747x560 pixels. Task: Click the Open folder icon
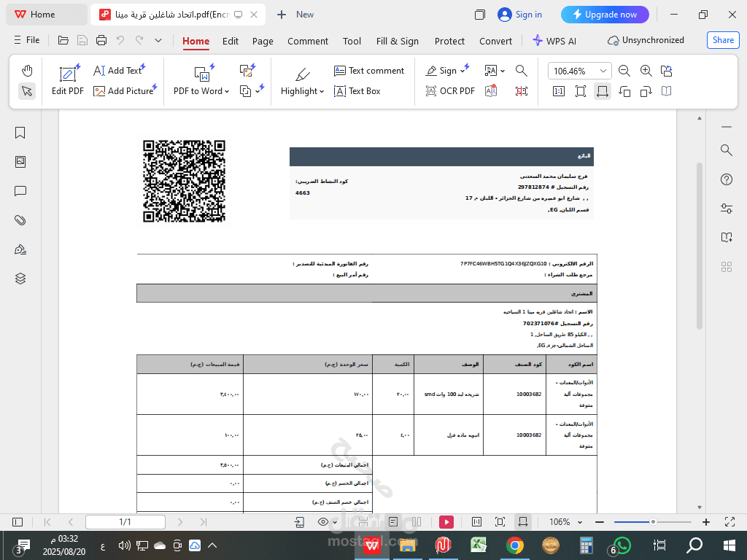[63, 41]
